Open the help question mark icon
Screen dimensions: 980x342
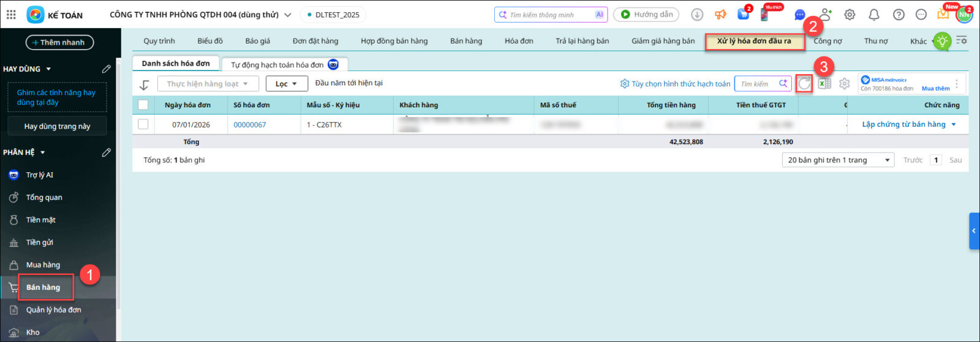point(899,15)
